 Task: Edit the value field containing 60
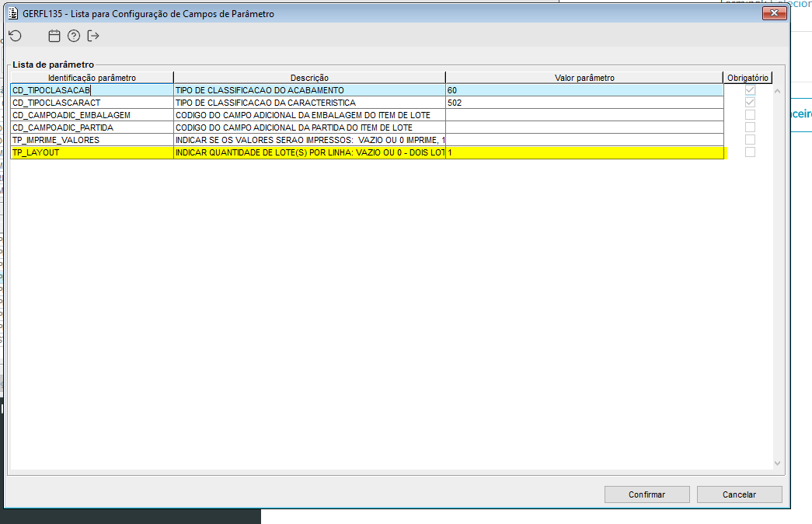584,90
